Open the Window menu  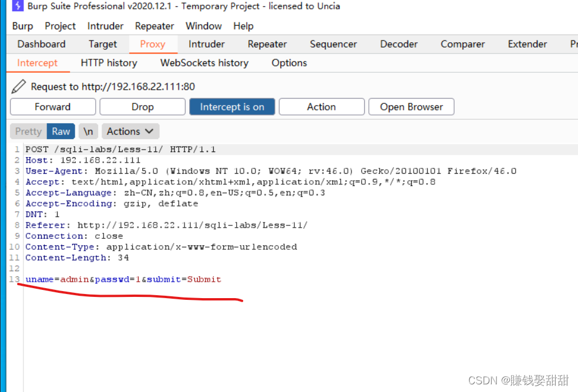[x=203, y=26]
